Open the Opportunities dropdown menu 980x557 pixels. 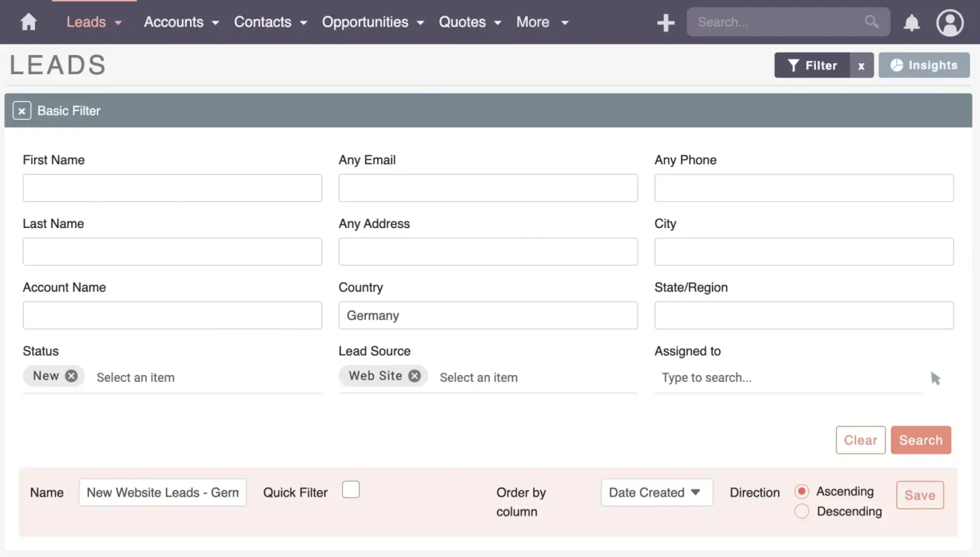pyautogui.click(x=366, y=22)
